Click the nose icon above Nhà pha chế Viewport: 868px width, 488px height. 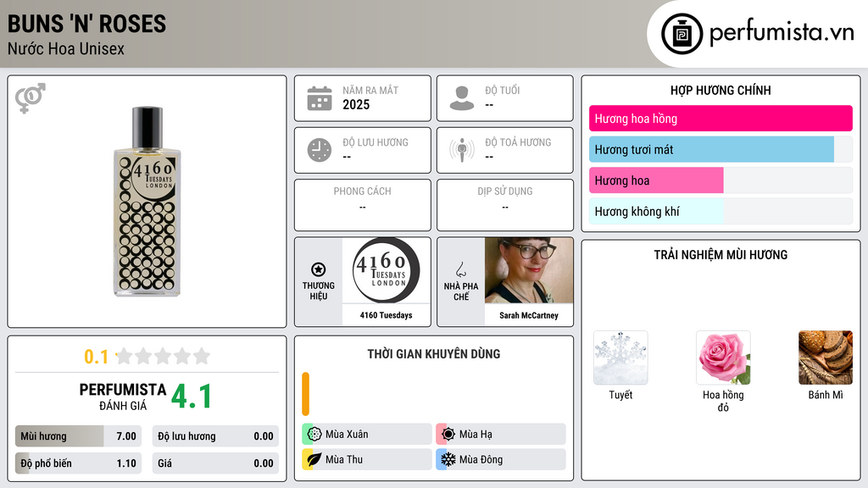(x=460, y=269)
